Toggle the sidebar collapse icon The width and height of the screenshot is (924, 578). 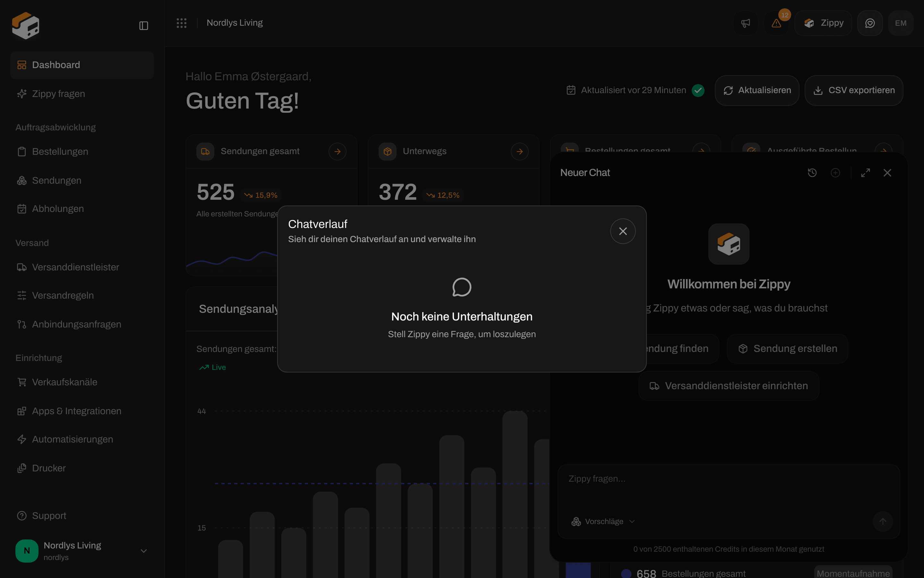(x=143, y=26)
